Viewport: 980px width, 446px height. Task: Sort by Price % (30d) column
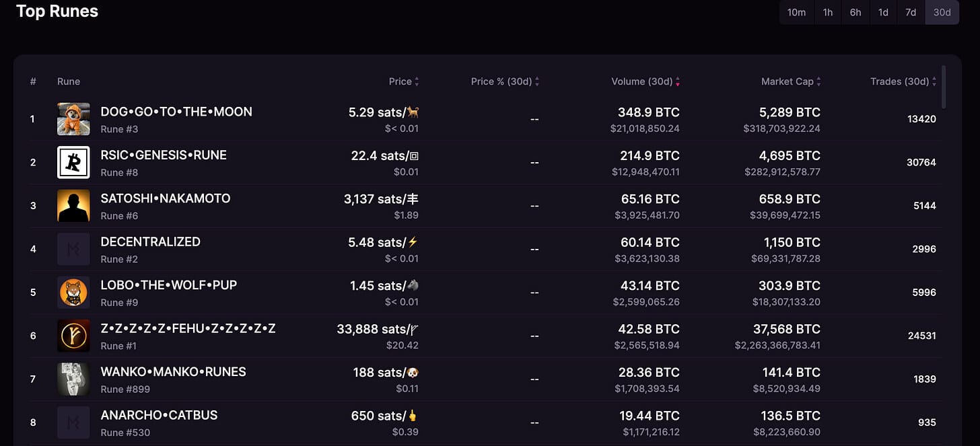537,82
